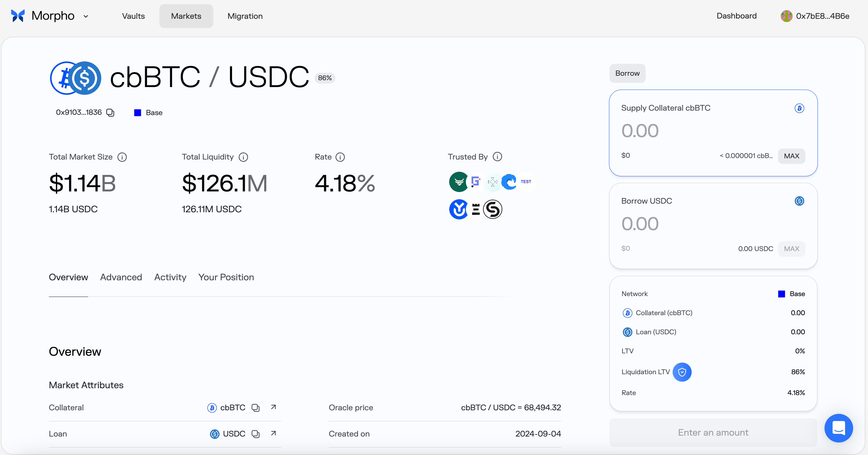
Task: Click the Total Liquidity info icon
Action: coord(243,157)
